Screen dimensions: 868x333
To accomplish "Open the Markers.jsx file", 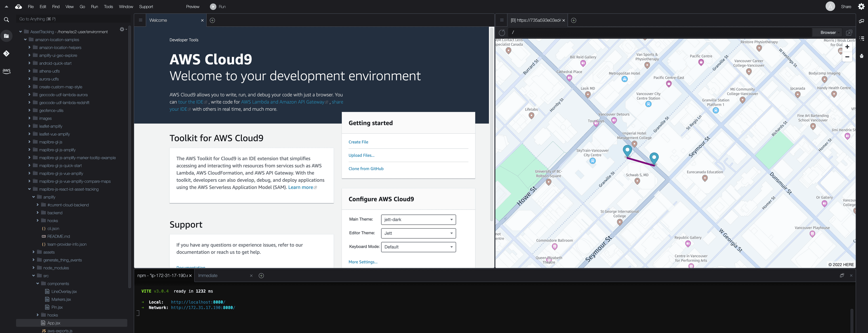I will [x=61, y=299].
